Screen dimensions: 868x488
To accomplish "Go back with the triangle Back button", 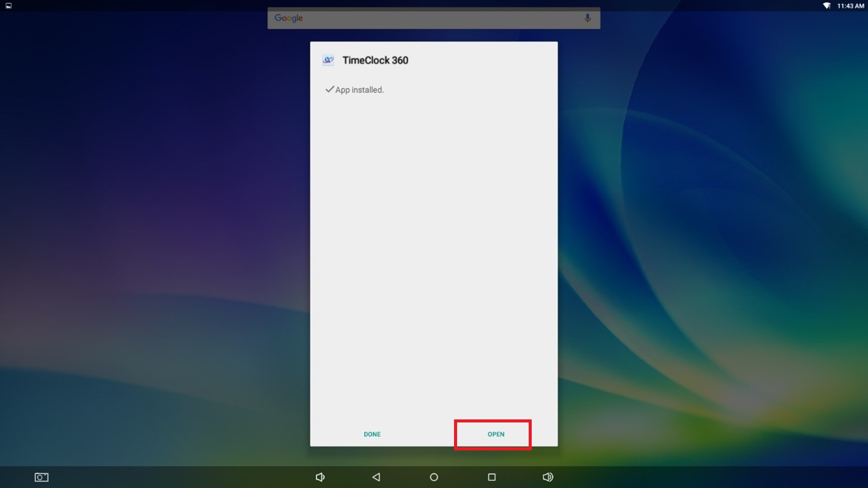I will (x=376, y=477).
